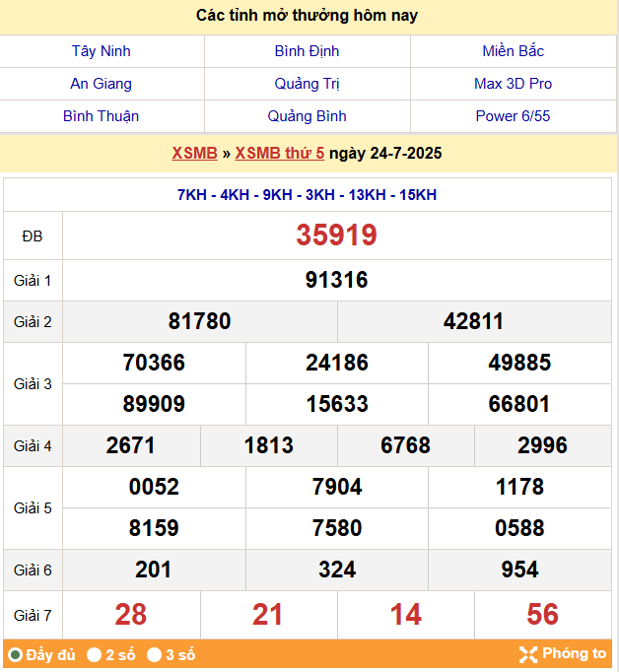Screen dimensions: 619x672
Task: Click the Giải 6 number 201
Action: (x=154, y=570)
